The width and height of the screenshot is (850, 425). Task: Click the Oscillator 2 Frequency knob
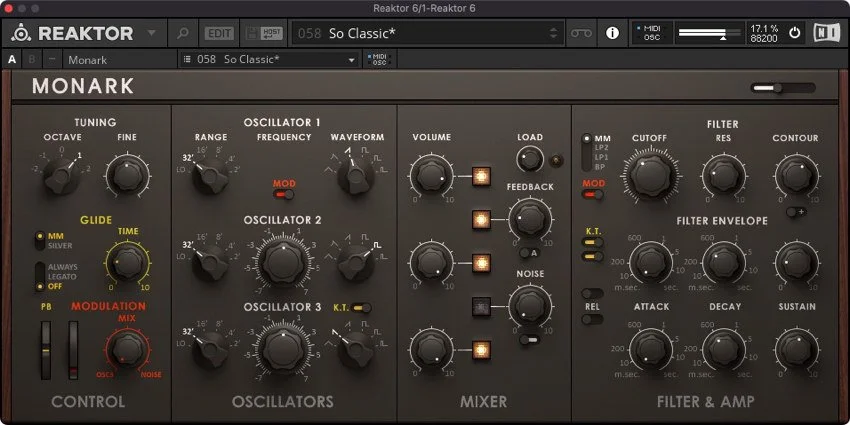point(284,262)
